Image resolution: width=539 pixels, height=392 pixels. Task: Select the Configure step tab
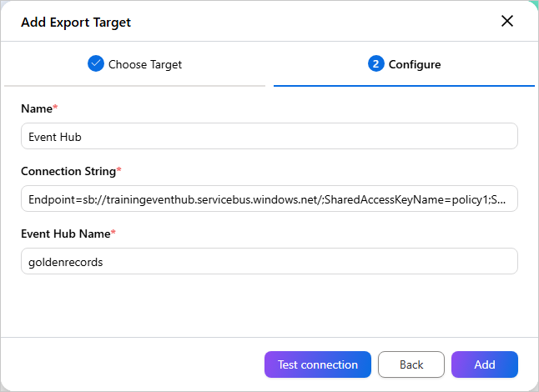404,64
